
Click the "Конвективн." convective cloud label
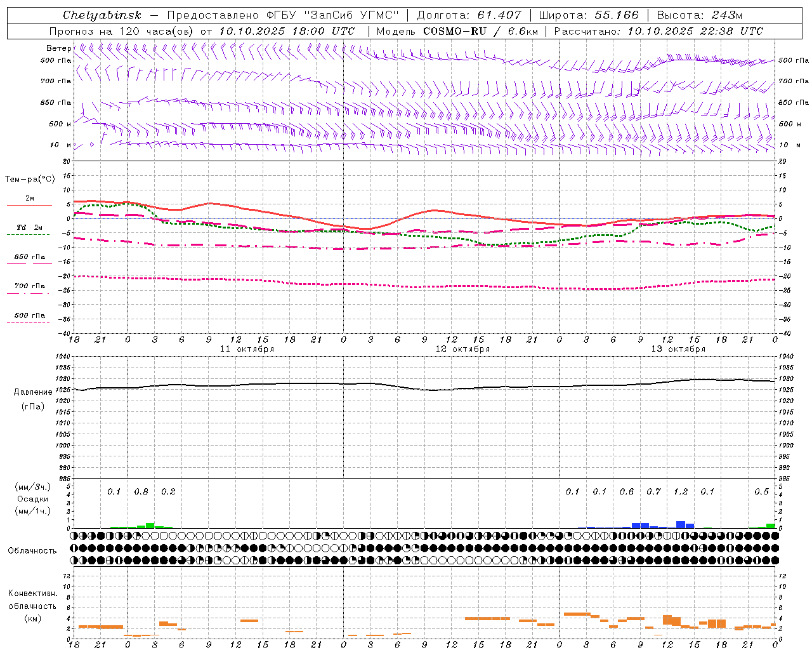32,594
